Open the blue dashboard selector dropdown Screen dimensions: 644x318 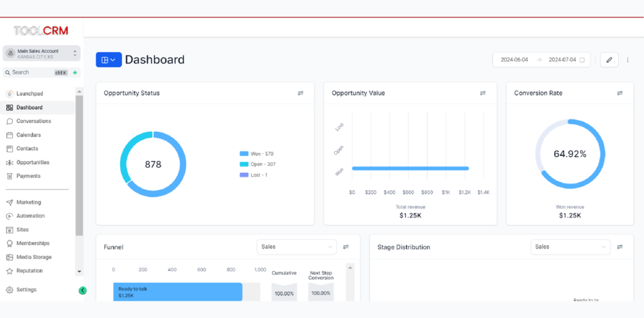point(108,60)
